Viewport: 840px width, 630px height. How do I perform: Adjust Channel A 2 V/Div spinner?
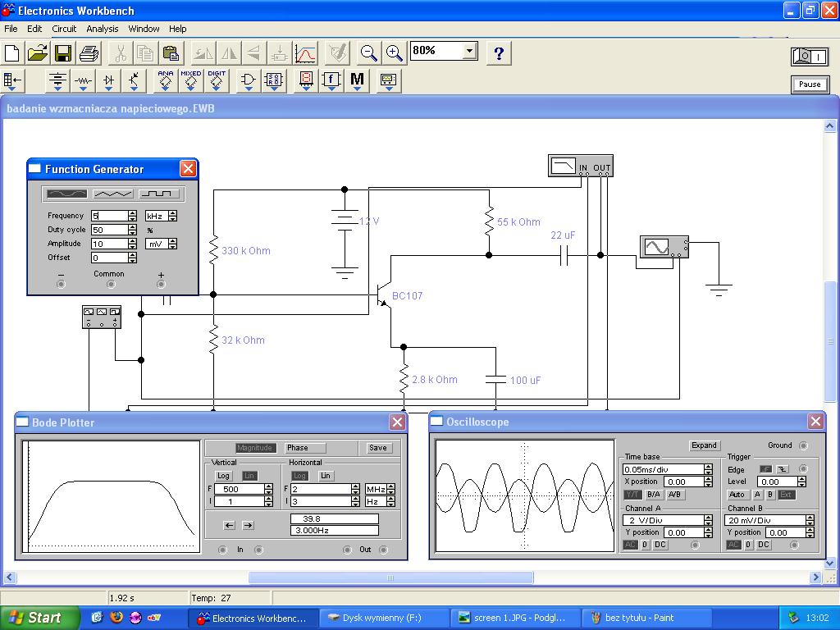pos(708,520)
